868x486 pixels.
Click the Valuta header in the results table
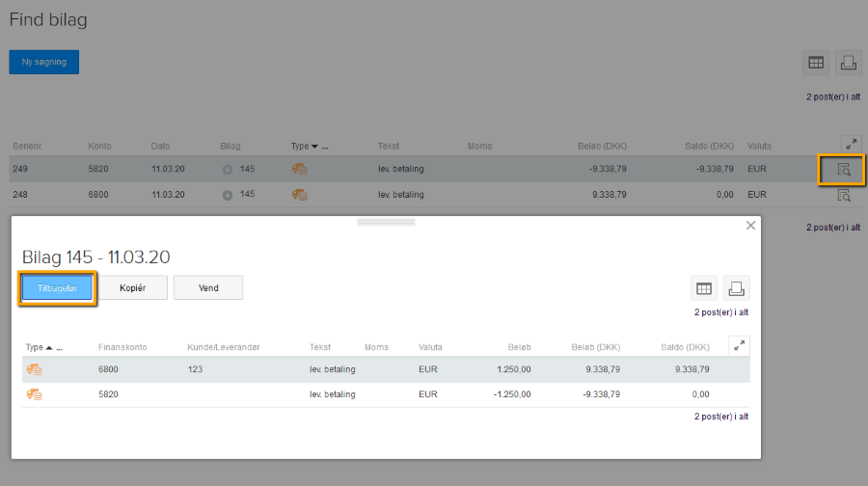click(x=760, y=147)
